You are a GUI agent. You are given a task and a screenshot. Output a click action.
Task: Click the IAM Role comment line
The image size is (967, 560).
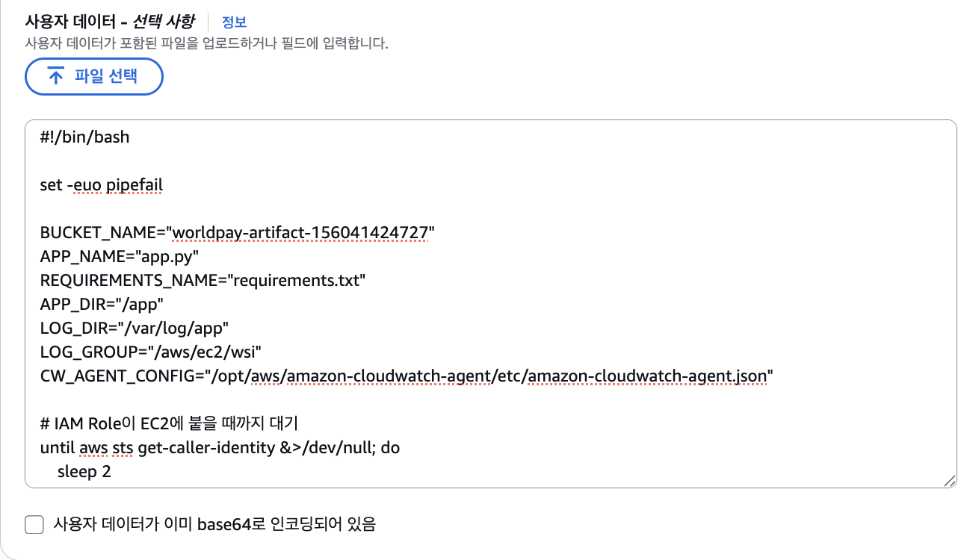170,424
